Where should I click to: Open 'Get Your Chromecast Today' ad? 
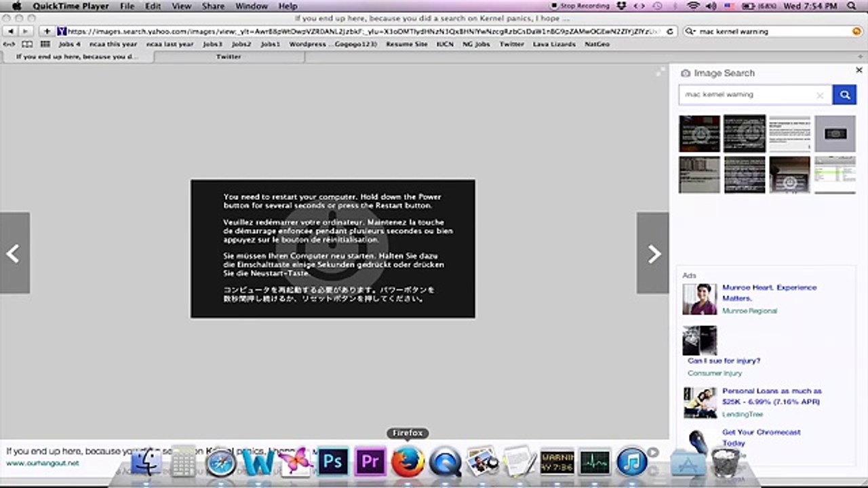[x=761, y=437]
